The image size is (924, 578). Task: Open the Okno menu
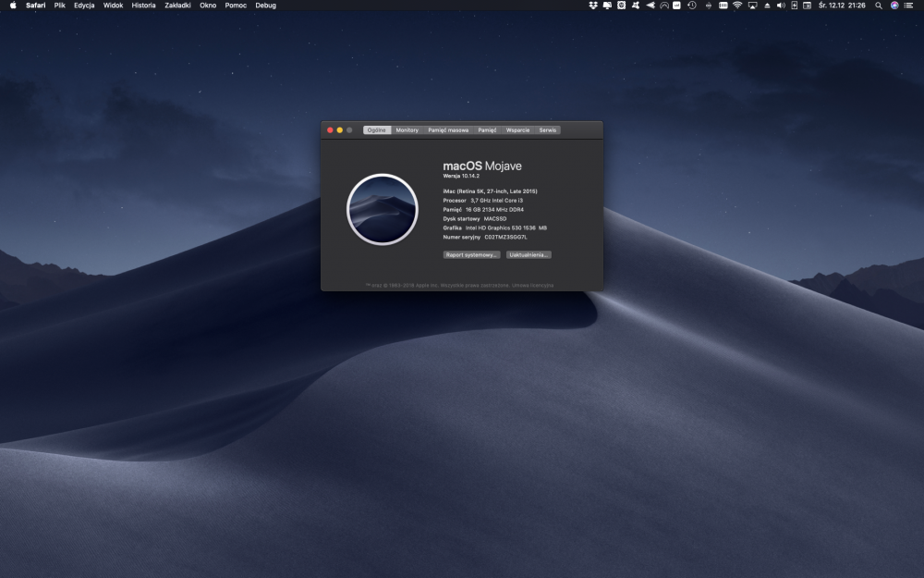coord(208,6)
